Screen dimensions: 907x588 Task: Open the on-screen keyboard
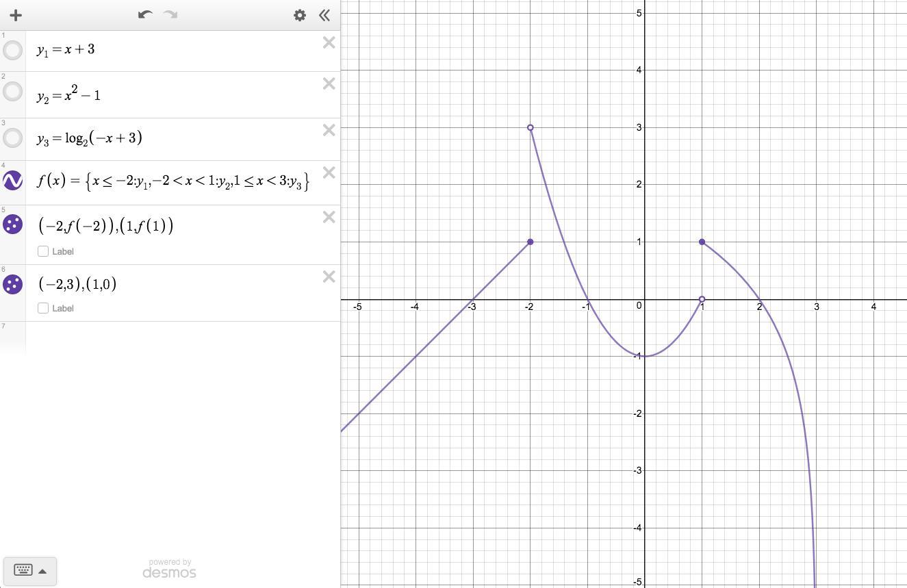[30, 570]
